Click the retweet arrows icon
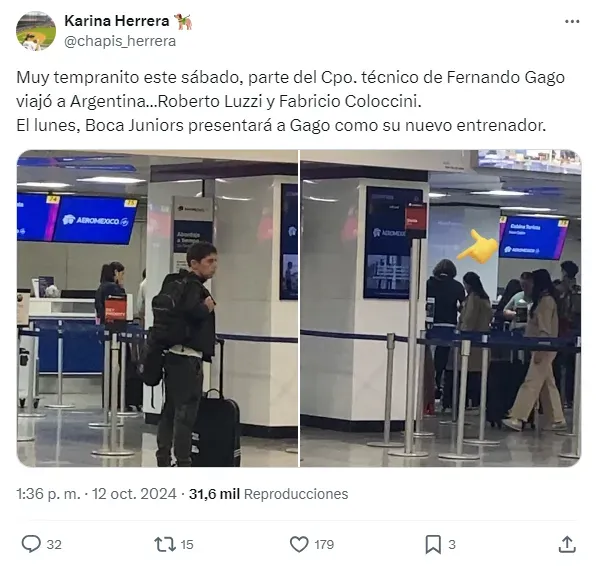This screenshot has height=566, width=596. pyautogui.click(x=165, y=544)
